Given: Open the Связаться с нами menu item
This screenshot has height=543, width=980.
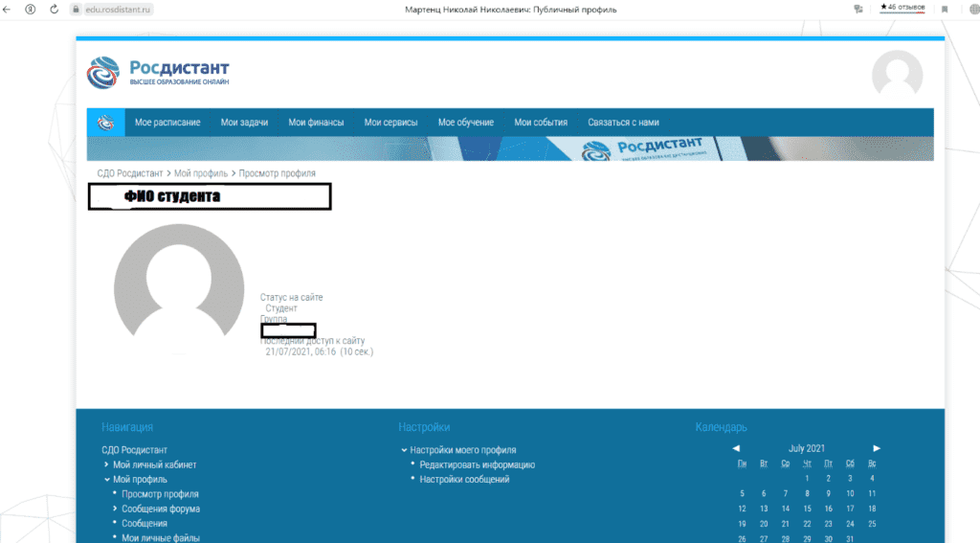Looking at the screenshot, I should pos(623,123).
